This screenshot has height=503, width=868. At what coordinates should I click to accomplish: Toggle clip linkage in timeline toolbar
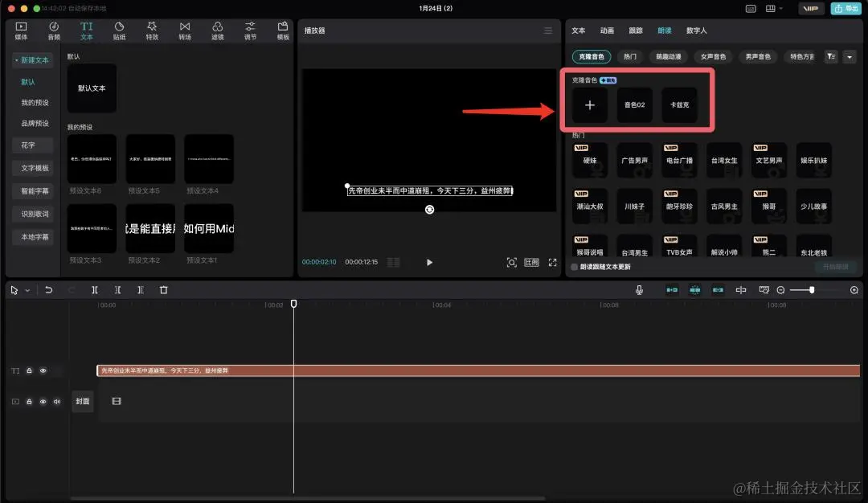coord(718,290)
